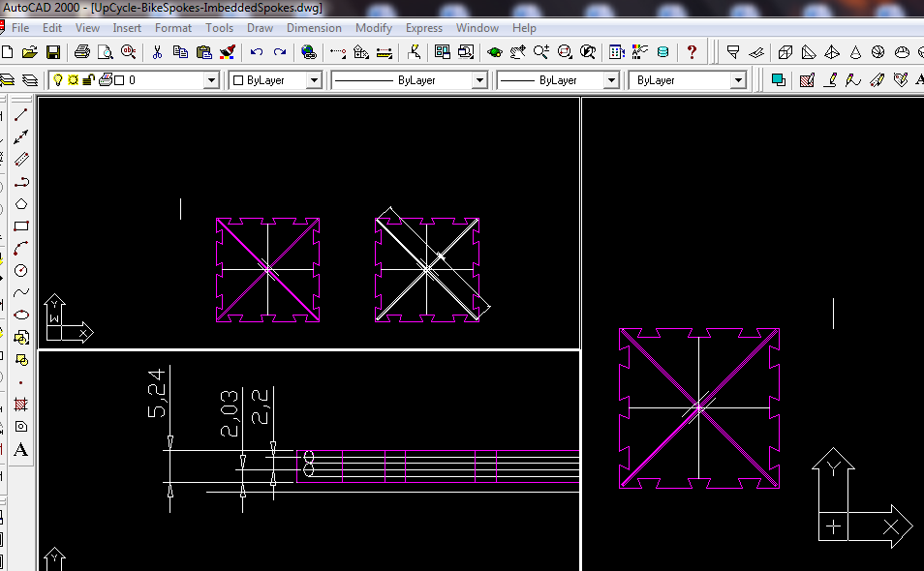Expand the layer 0 dropdown
The width and height of the screenshot is (924, 571).
[211, 80]
